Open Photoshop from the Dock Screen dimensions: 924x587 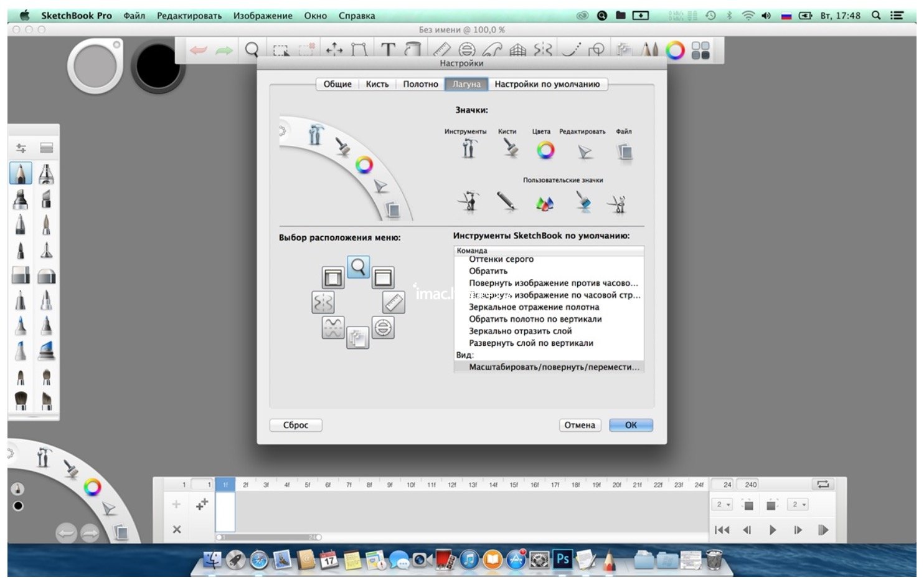point(562,559)
